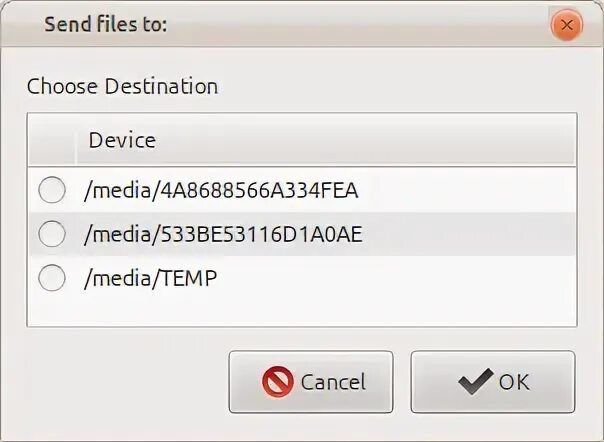Confirm with the OK button
Image resolution: width=604 pixels, height=442 pixels.
[492, 381]
